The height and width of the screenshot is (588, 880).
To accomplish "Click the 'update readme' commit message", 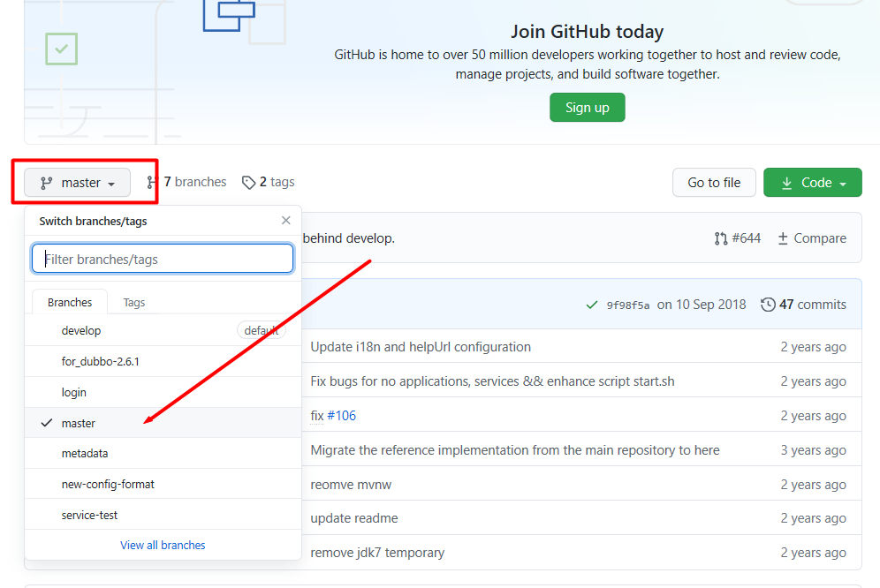I will (x=354, y=518).
